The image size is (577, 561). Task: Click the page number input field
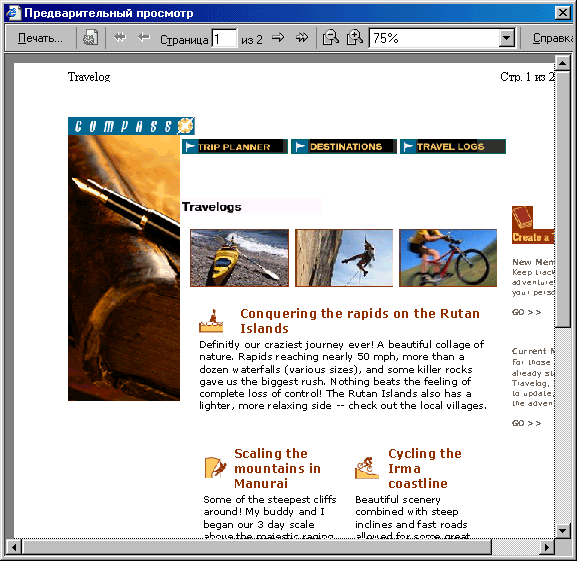224,38
